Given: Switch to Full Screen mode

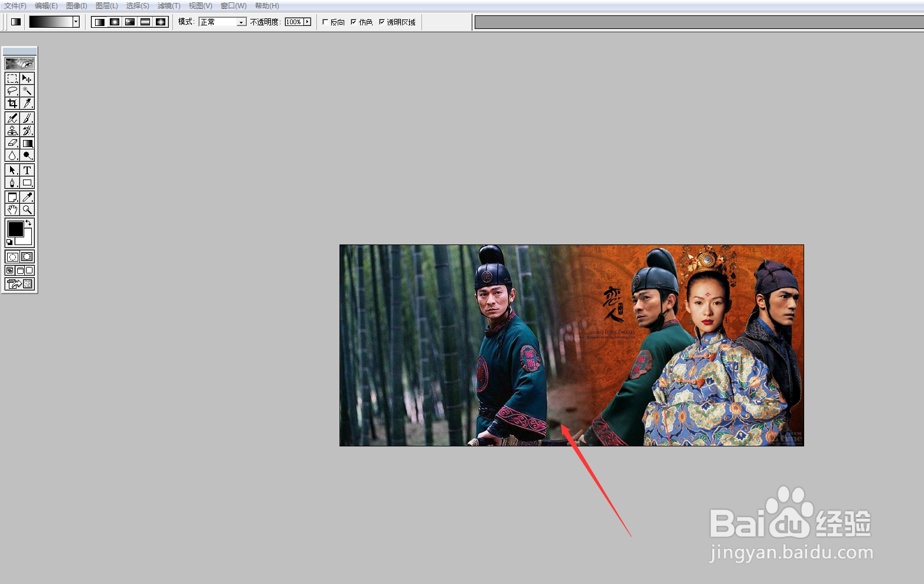Looking at the screenshot, I should 30,270.
